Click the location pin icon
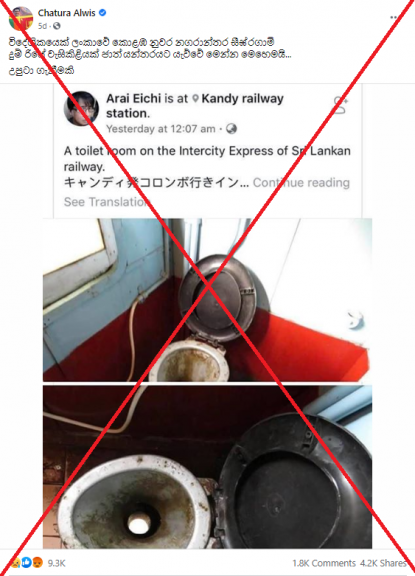This screenshot has width=415, height=576. 196,98
